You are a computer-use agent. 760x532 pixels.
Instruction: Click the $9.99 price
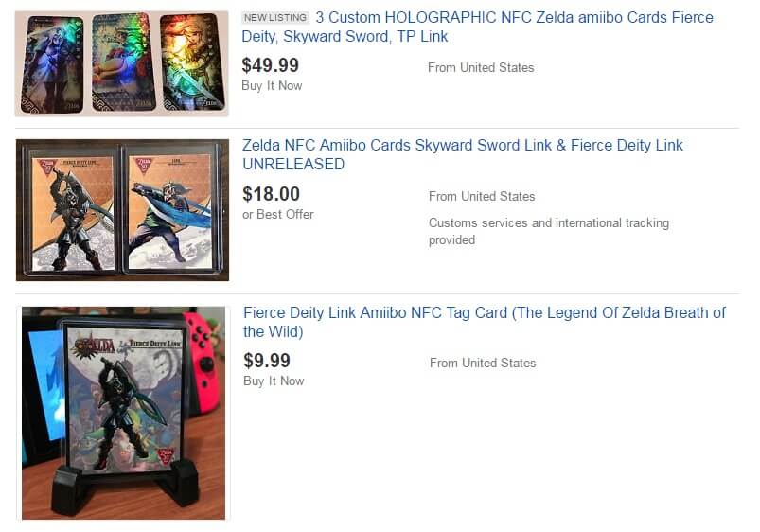pos(267,361)
